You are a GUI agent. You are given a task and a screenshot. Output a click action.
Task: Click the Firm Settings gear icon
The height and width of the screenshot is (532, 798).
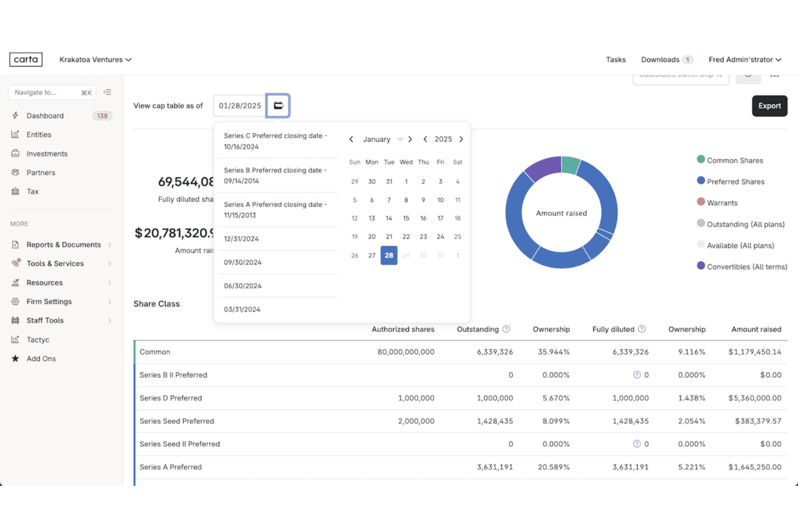[15, 301]
